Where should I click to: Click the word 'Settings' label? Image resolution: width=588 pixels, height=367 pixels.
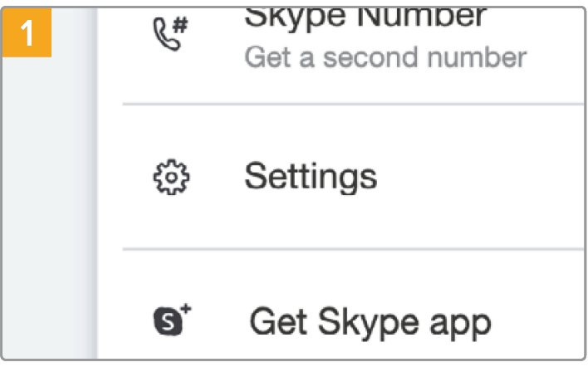tap(310, 176)
